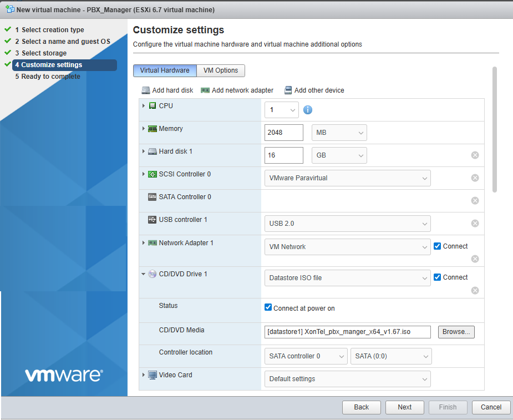Open the CPU count dropdown

[282, 110]
